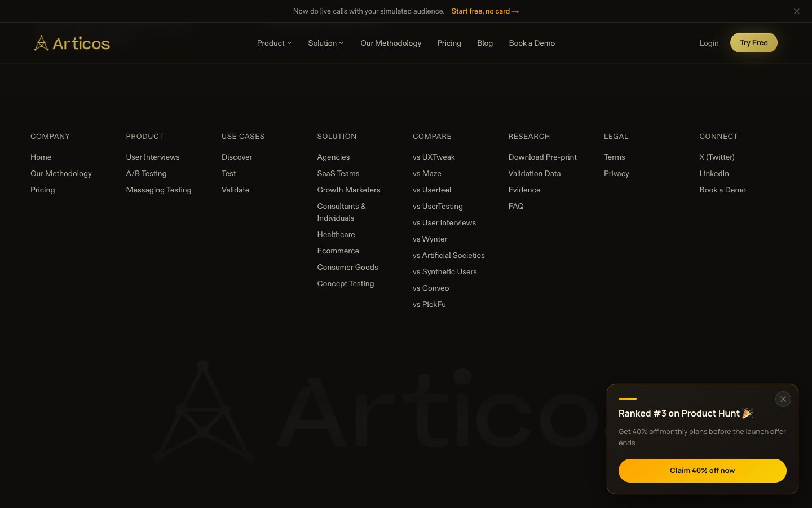Select Test under Use Cases

tap(228, 173)
